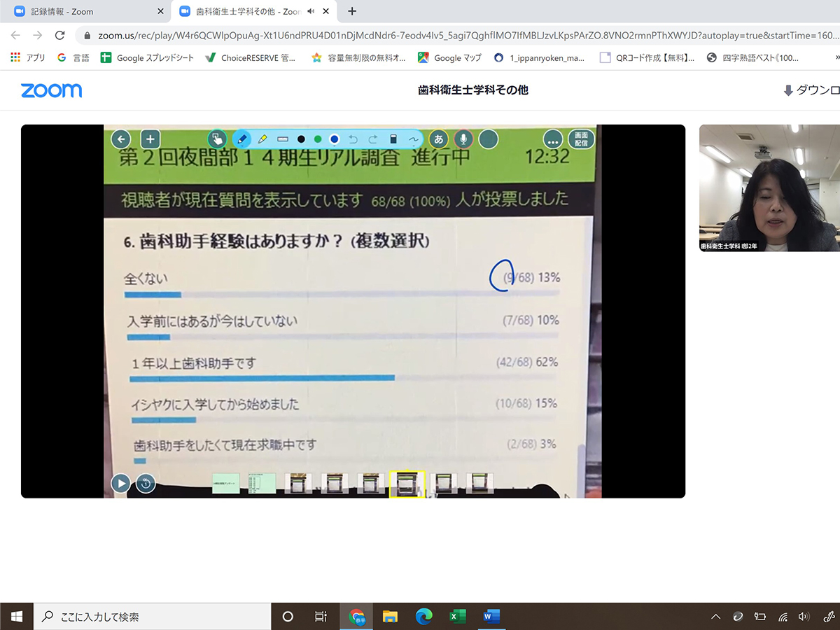This screenshot has width=840, height=630.
Task: Rewind the recording with the replay button
Action: [x=146, y=483]
